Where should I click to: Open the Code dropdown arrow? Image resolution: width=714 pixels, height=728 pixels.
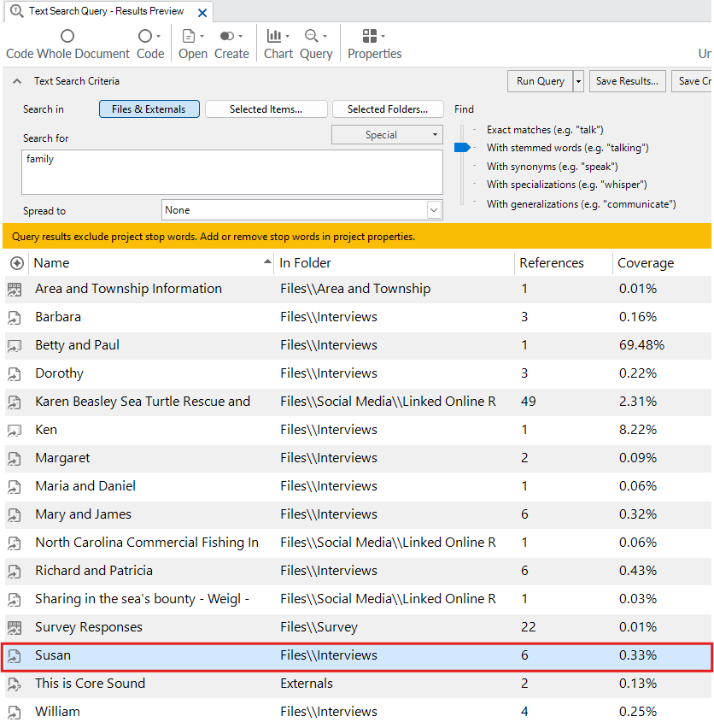[159, 36]
